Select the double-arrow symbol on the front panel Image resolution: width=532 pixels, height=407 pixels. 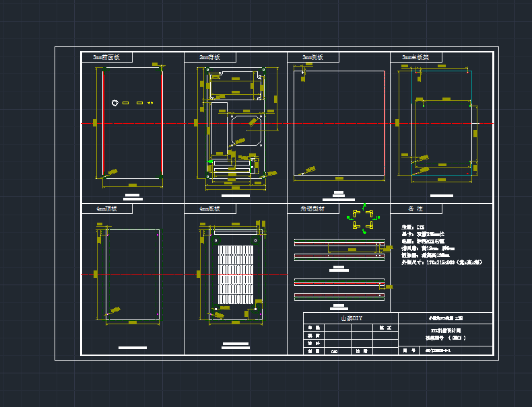151,103
